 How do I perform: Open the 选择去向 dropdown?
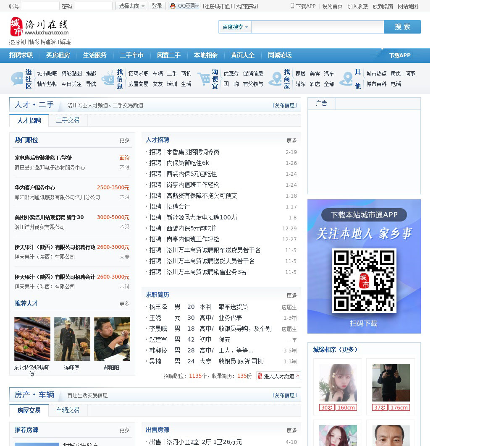point(131,6)
